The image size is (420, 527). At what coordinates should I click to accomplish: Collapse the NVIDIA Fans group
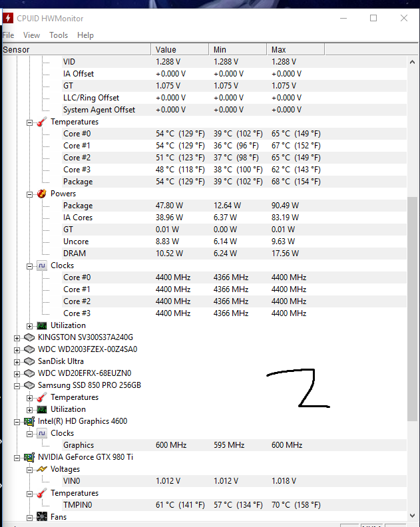[29, 518]
